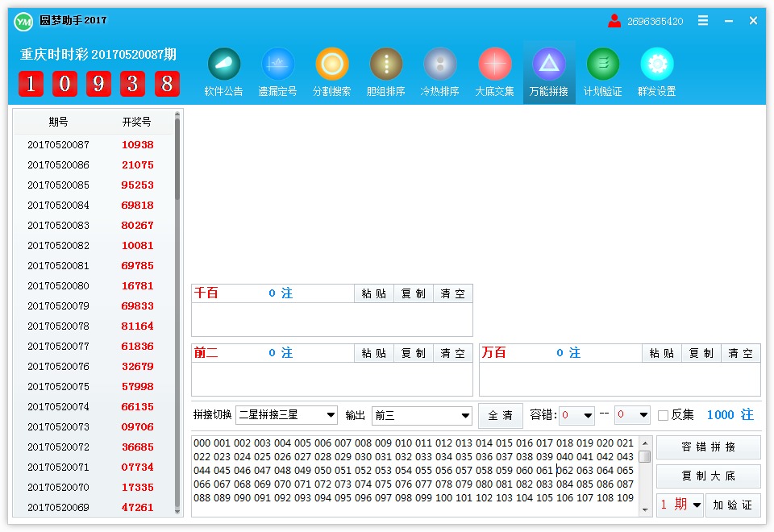This screenshot has width=774, height=532.
Task: Open the hamburger menu in title bar
Action: (701, 22)
